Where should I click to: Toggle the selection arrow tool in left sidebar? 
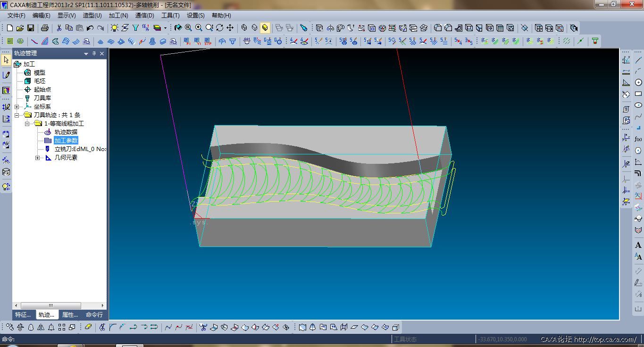pos(6,60)
